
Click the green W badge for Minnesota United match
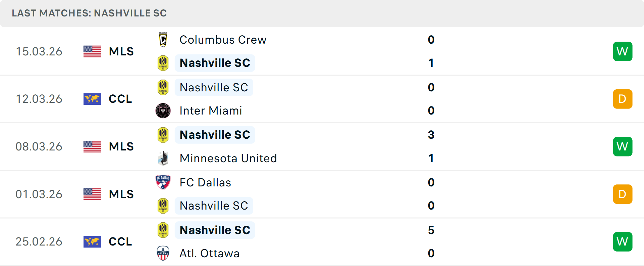coord(623,146)
